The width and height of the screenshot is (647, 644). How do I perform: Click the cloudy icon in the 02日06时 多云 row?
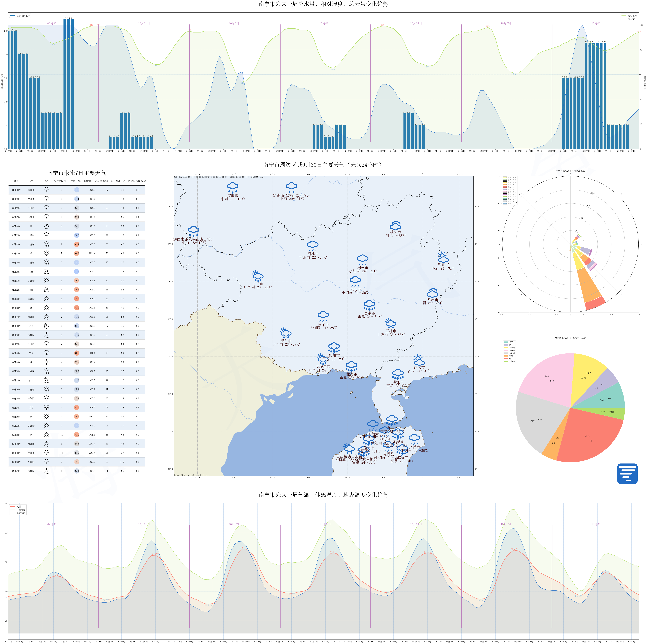tap(47, 271)
